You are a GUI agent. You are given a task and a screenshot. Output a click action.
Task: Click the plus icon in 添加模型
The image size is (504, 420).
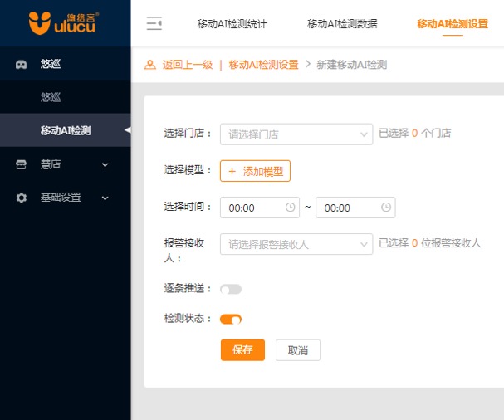pyautogui.click(x=232, y=171)
